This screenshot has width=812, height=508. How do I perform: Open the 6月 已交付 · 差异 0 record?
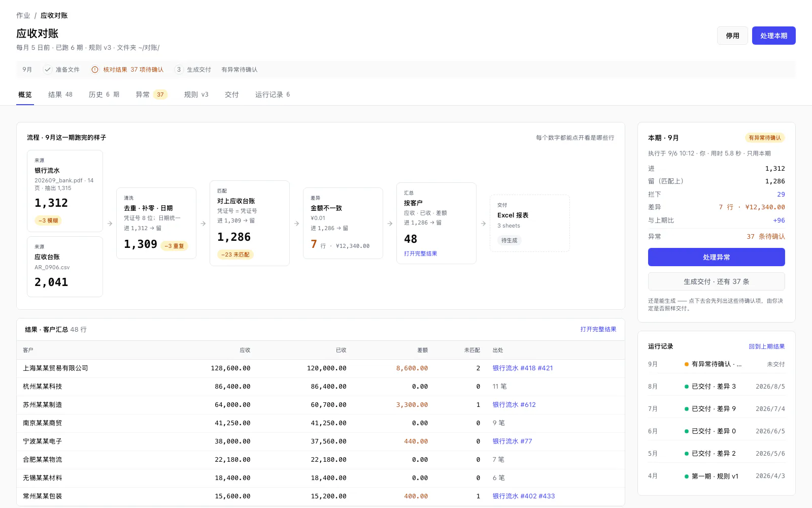pos(716,431)
